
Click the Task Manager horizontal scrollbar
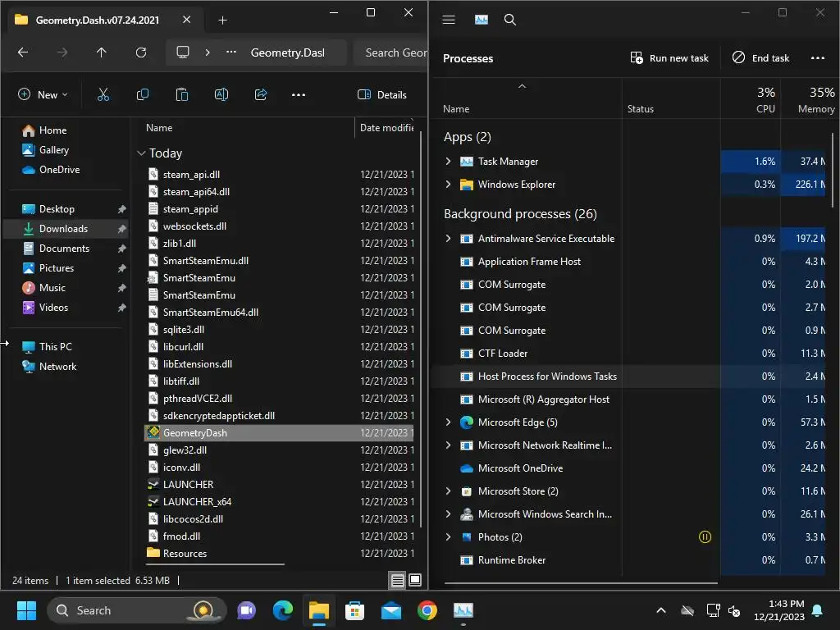581,582
